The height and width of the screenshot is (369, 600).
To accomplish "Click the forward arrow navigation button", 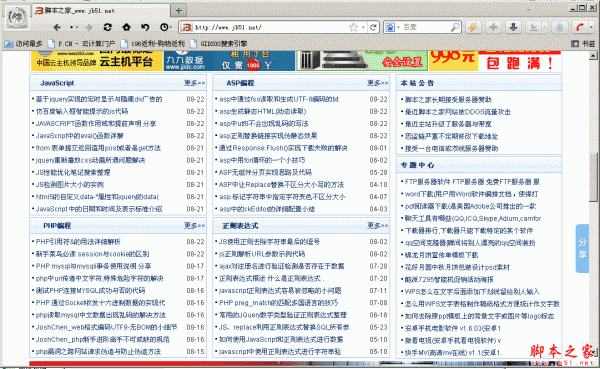I will [89, 28].
